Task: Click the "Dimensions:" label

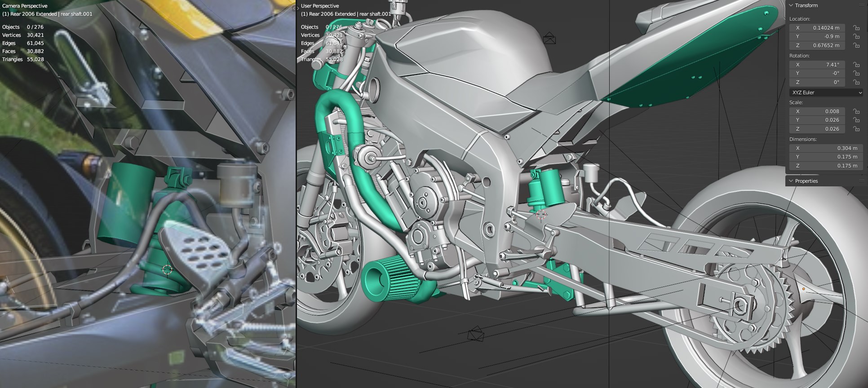Action: (x=803, y=139)
